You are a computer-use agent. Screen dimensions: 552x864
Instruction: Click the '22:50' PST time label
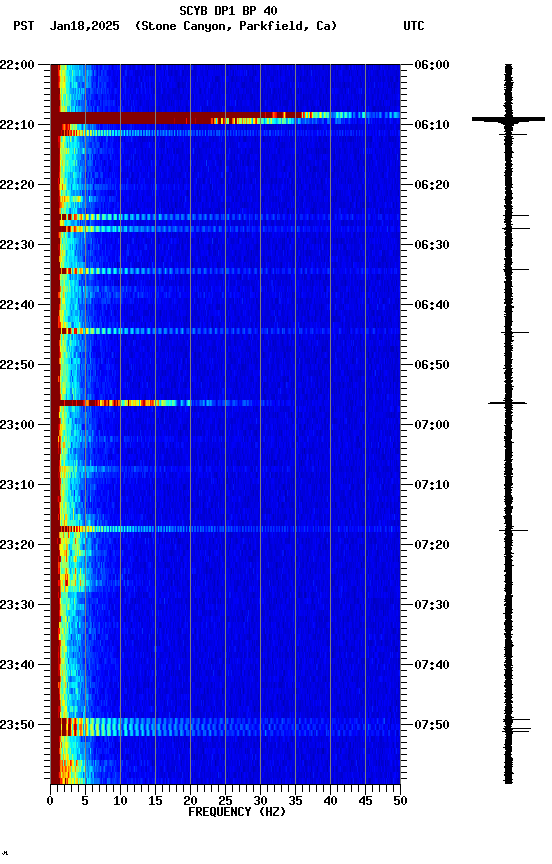(17, 365)
